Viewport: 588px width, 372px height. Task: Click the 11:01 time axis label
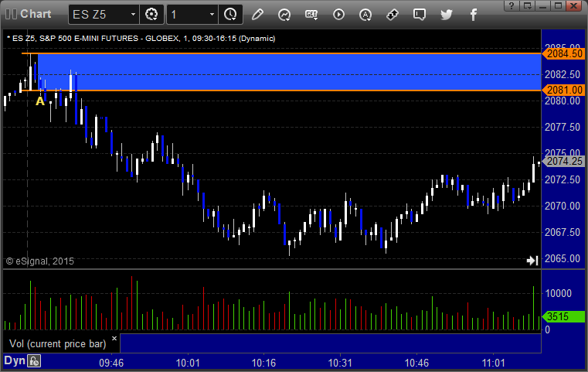[494, 363]
